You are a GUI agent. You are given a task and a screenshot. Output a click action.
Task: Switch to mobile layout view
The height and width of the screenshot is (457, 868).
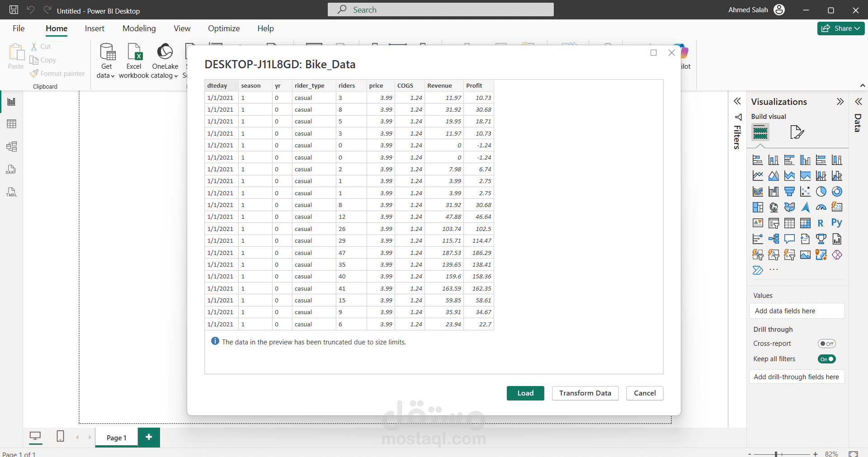pos(60,436)
